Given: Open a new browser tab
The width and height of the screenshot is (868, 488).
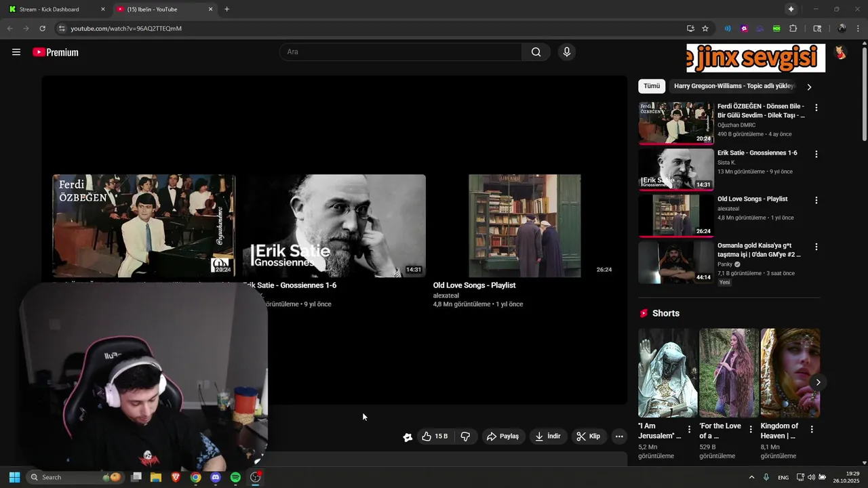Looking at the screenshot, I should click(x=226, y=9).
